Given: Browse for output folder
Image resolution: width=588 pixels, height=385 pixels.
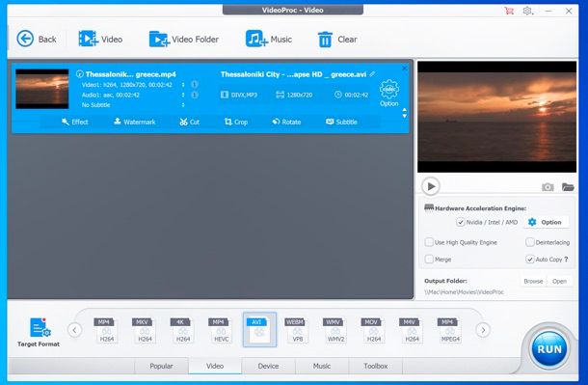Looking at the screenshot, I should click(x=533, y=281).
